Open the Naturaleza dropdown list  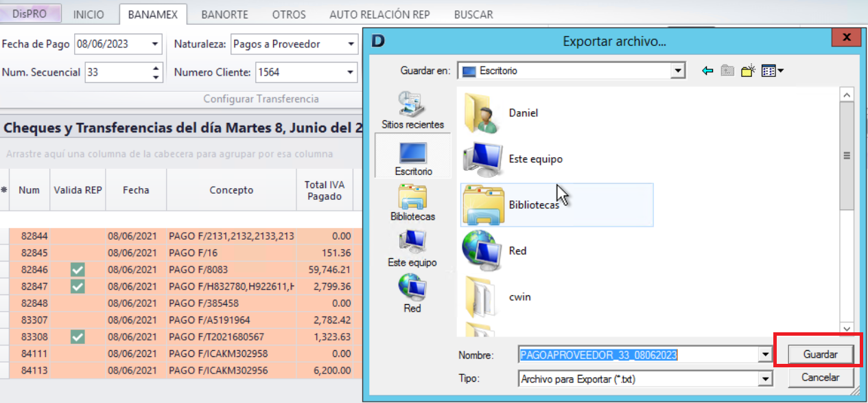coord(351,45)
